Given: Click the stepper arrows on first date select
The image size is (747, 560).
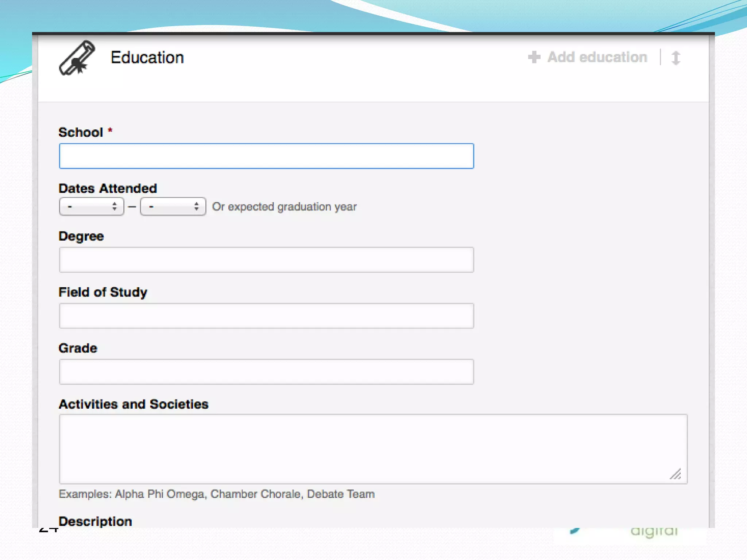Looking at the screenshot, I should 115,207.
